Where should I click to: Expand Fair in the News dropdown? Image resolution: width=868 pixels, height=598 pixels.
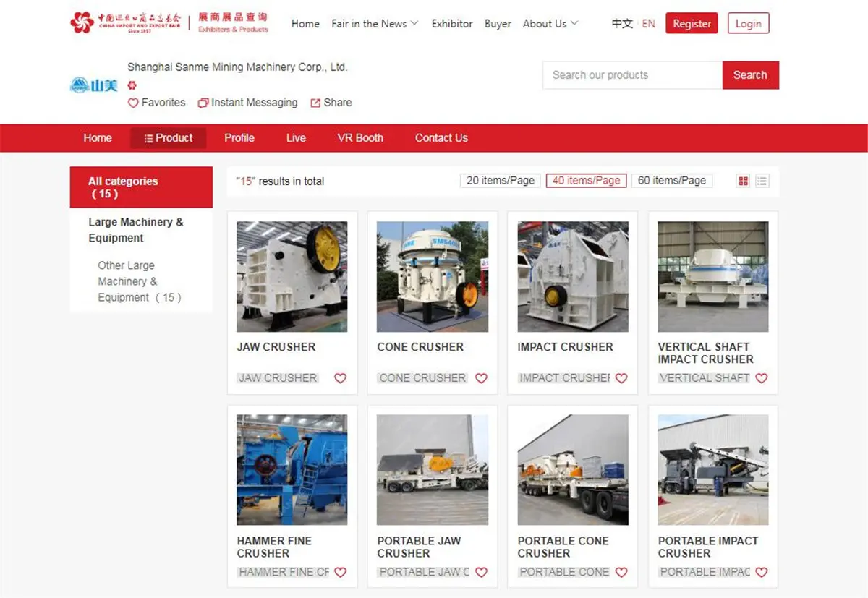(375, 23)
